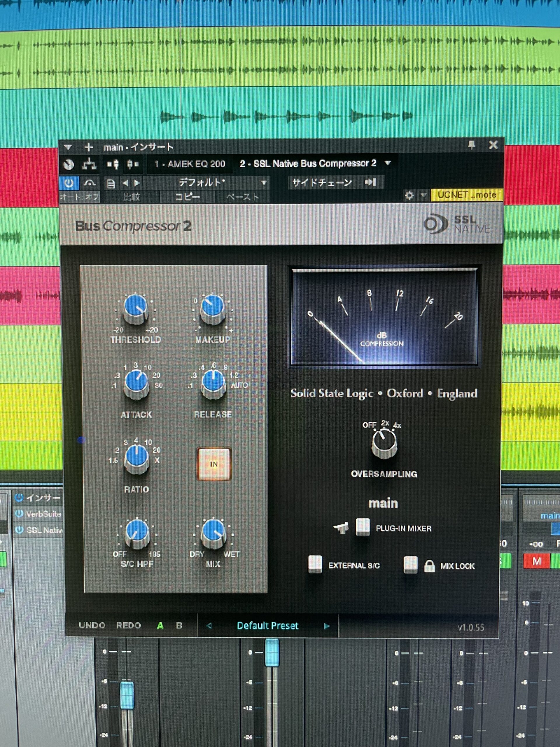Click the plus add insert icon
The image size is (560, 747).
click(x=88, y=147)
